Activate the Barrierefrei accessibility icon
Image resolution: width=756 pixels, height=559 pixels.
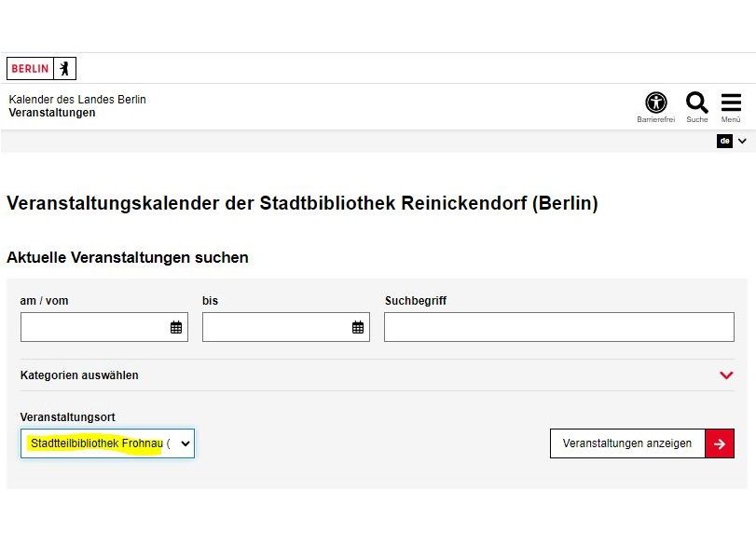coord(655,102)
